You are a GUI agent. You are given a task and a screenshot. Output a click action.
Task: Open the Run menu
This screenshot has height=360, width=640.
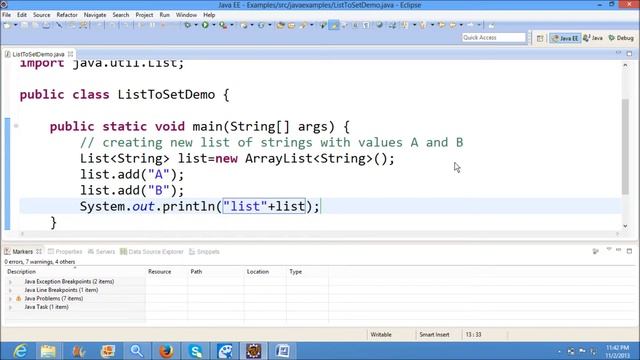(x=164, y=15)
